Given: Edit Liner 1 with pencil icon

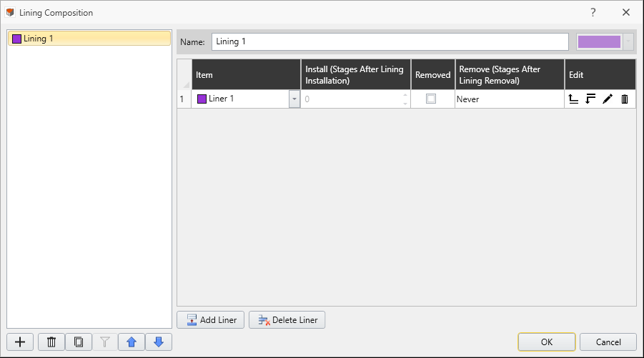Looking at the screenshot, I should click(x=608, y=99).
